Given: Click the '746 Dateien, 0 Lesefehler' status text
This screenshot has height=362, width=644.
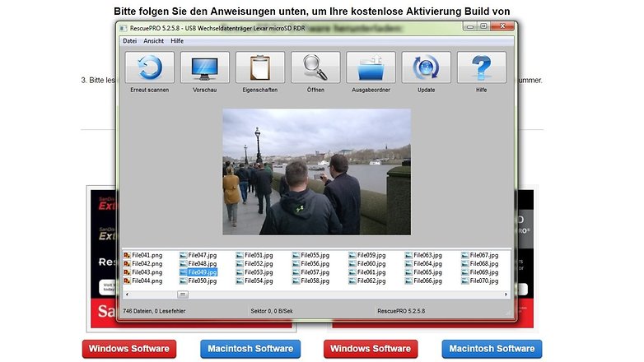Looking at the screenshot, I should pos(154,311).
